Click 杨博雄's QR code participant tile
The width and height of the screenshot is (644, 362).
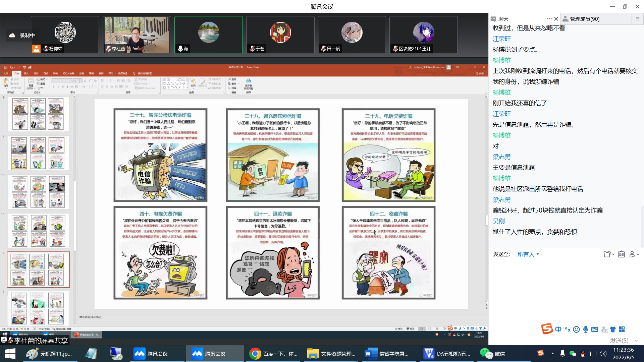click(65, 35)
